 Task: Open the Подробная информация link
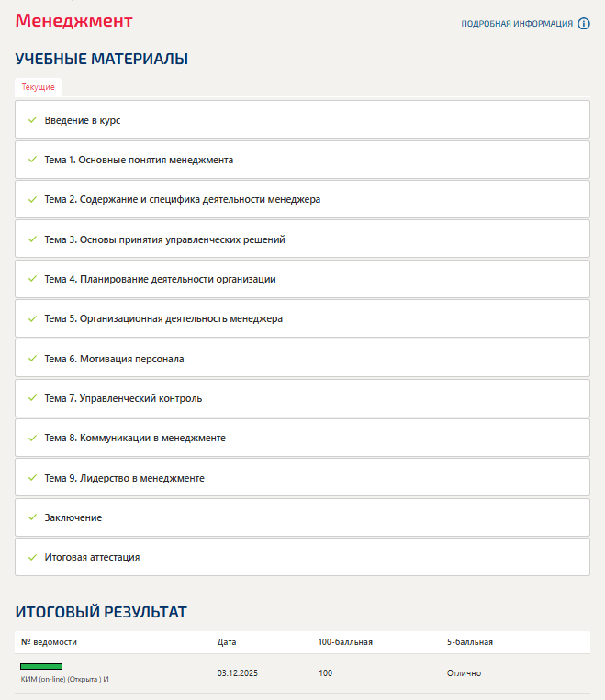click(517, 24)
